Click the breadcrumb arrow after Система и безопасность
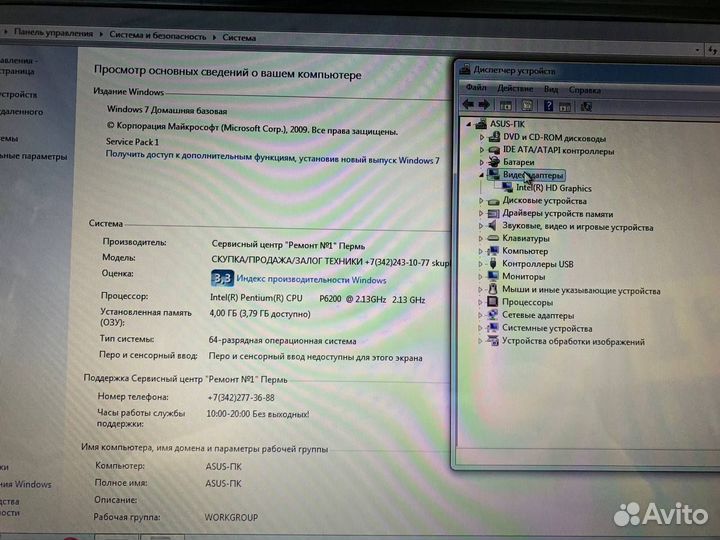 (x=214, y=37)
